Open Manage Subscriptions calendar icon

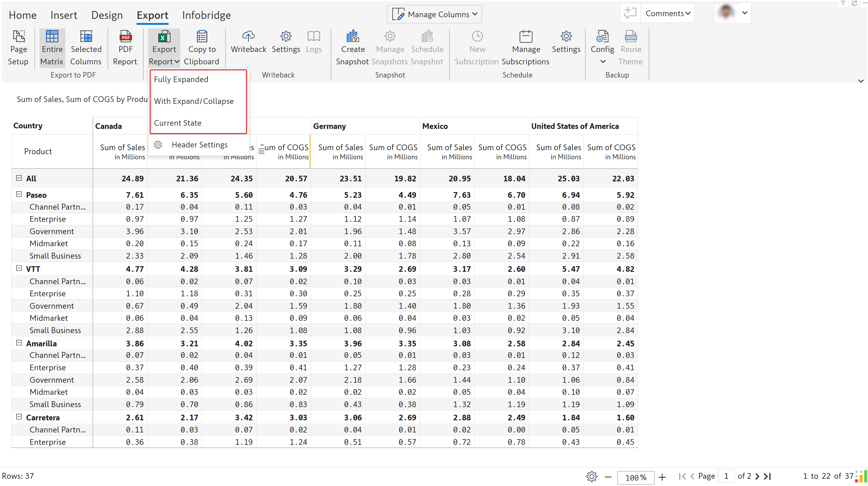[x=526, y=36]
